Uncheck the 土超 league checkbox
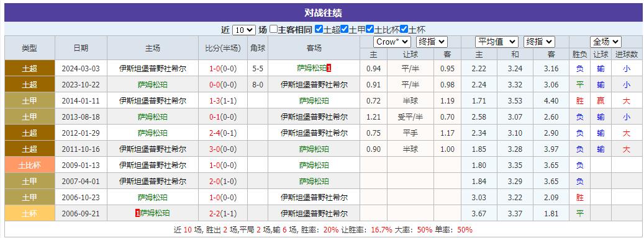This screenshot has height=238, width=644. pos(319,30)
